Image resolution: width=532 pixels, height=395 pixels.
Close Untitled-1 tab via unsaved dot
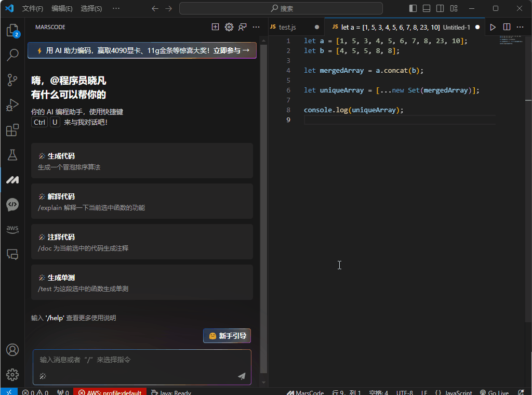pyautogui.click(x=477, y=27)
